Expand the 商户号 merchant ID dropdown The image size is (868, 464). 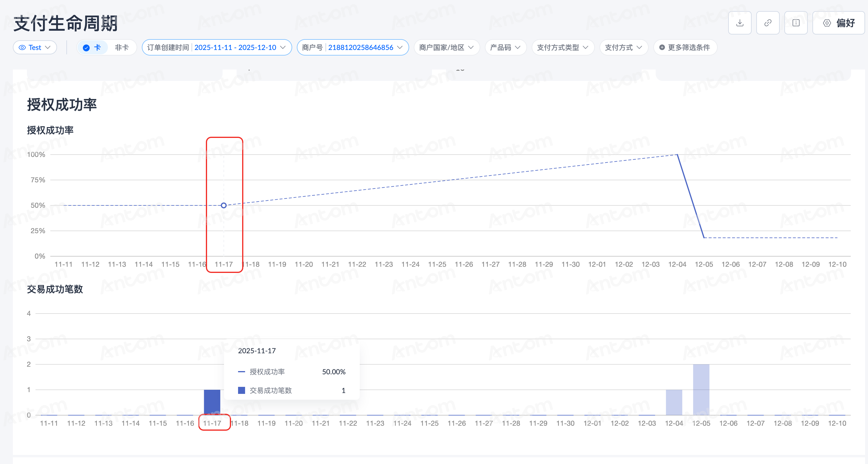point(352,47)
